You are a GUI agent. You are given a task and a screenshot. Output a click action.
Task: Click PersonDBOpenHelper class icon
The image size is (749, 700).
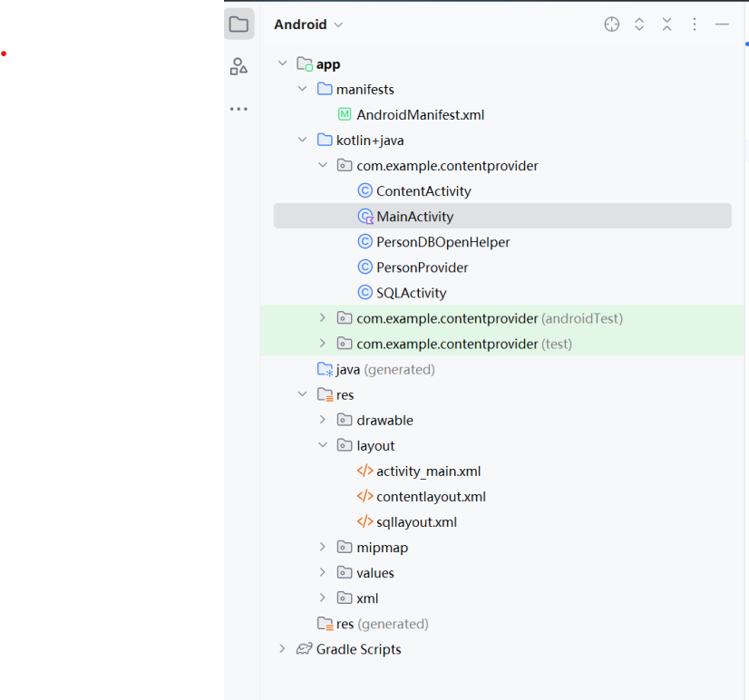tap(365, 241)
